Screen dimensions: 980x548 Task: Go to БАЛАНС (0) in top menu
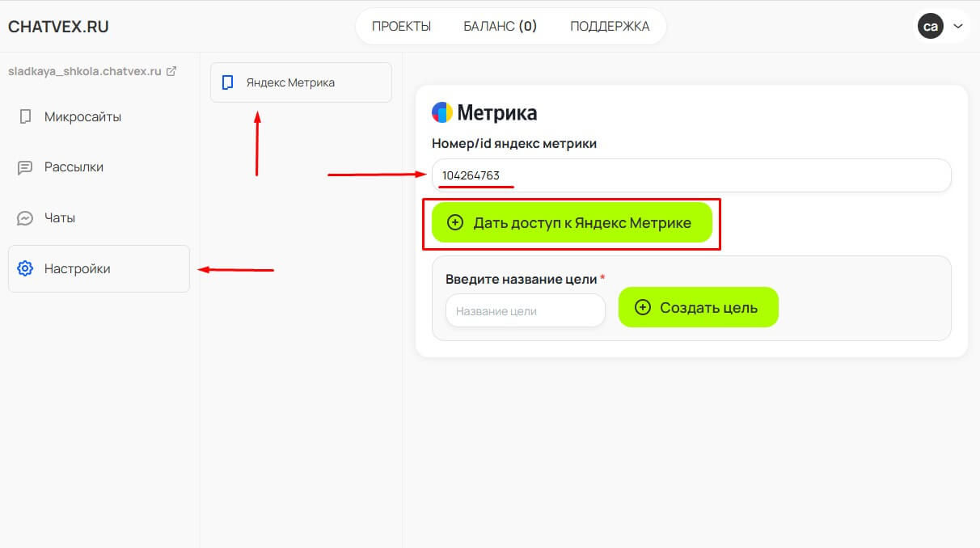point(500,27)
